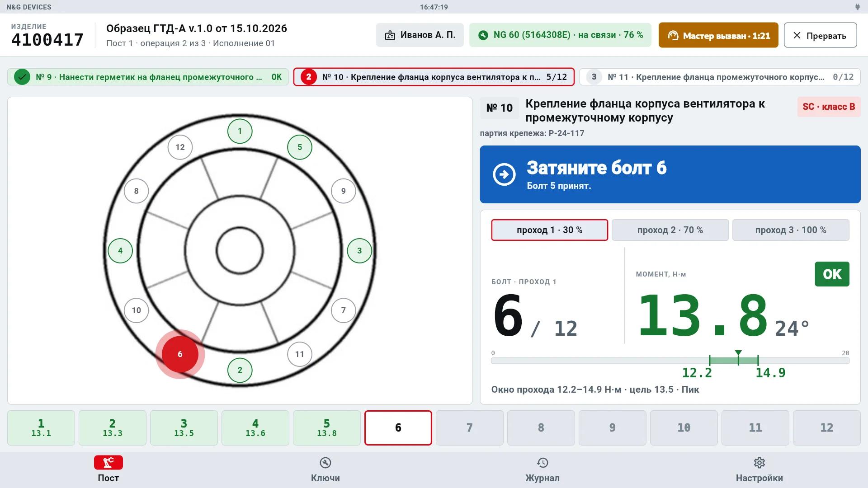
Task: Click the green checkmark on step № 9
Action: click(22, 77)
